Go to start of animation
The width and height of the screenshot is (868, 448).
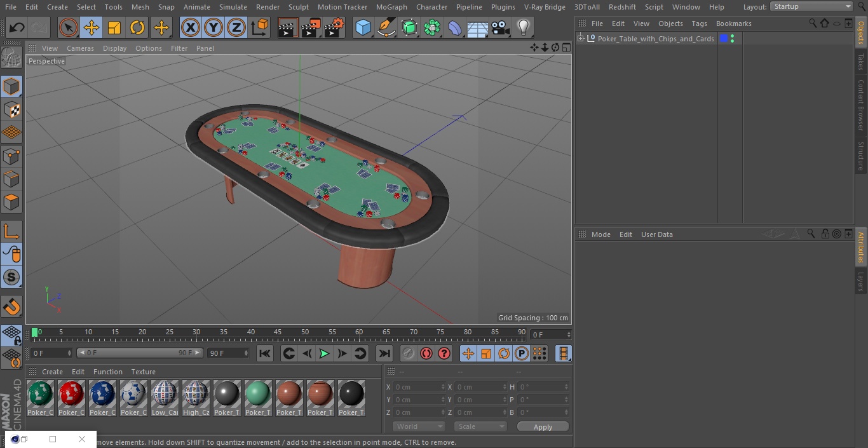coord(265,353)
